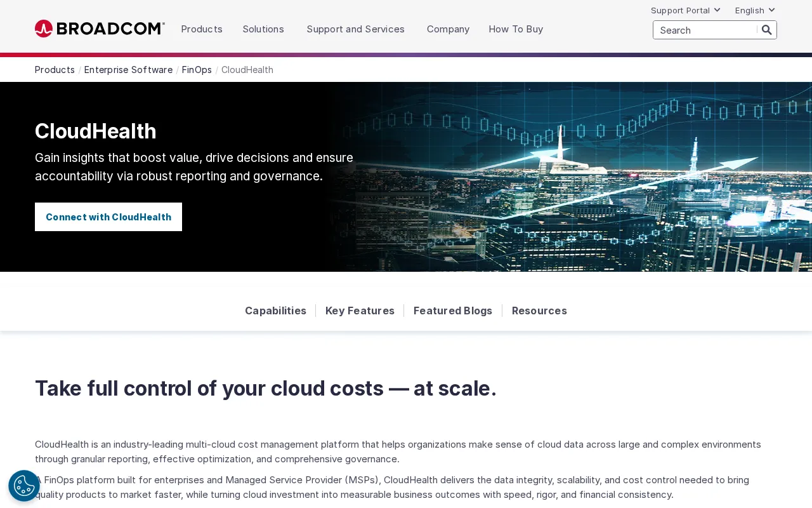Click Connect with CloudHealth button

point(108,217)
